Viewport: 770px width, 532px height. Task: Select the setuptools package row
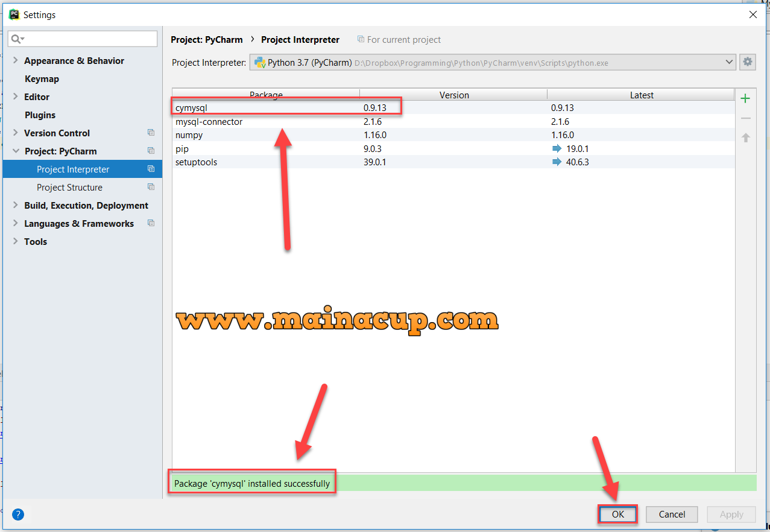(x=453, y=162)
